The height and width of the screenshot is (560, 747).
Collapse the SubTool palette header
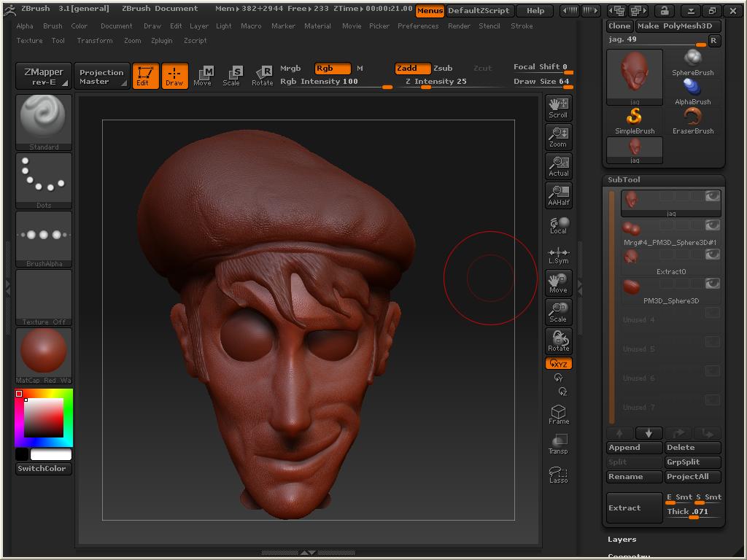pos(624,179)
